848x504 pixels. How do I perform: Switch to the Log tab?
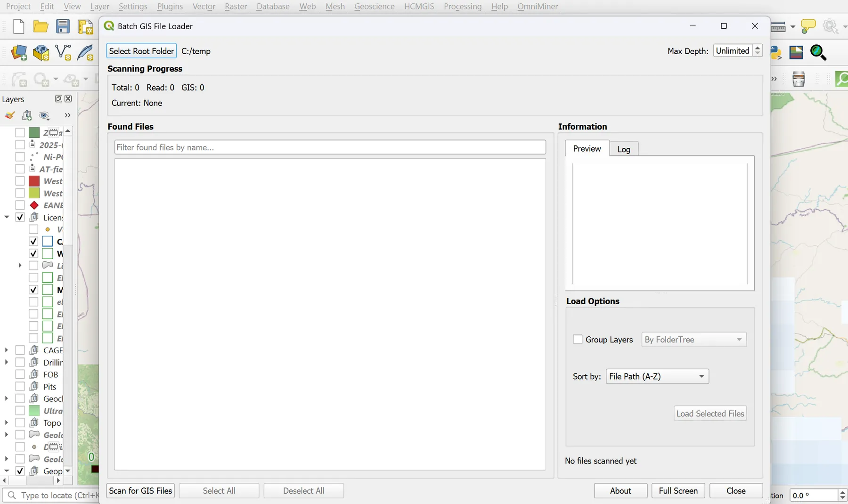pos(624,149)
